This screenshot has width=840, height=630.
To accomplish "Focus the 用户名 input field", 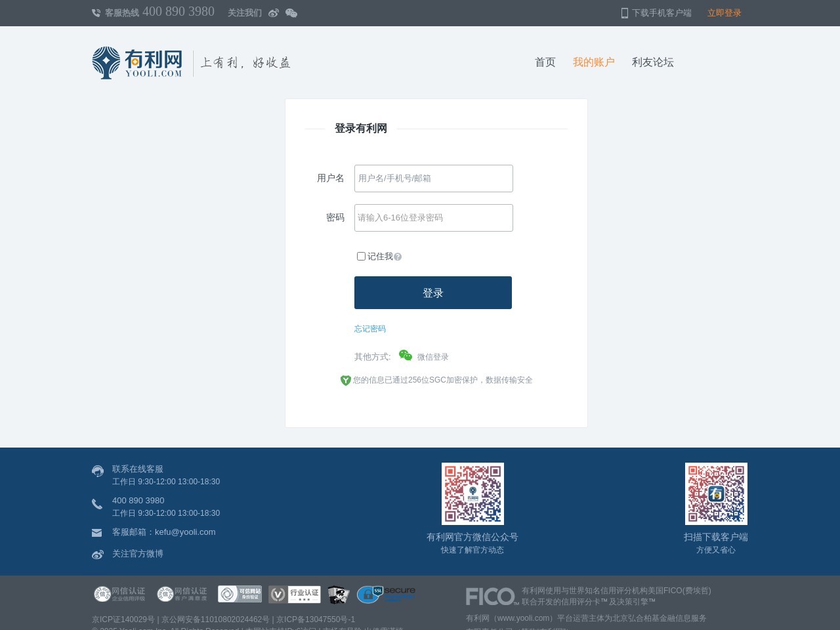I will pyautogui.click(x=433, y=178).
